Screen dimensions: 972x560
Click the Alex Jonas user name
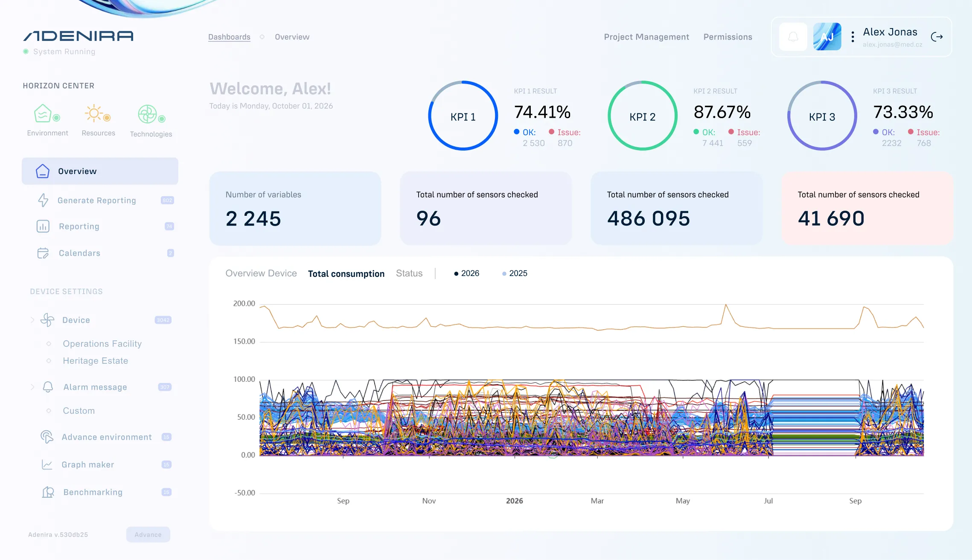click(x=890, y=32)
